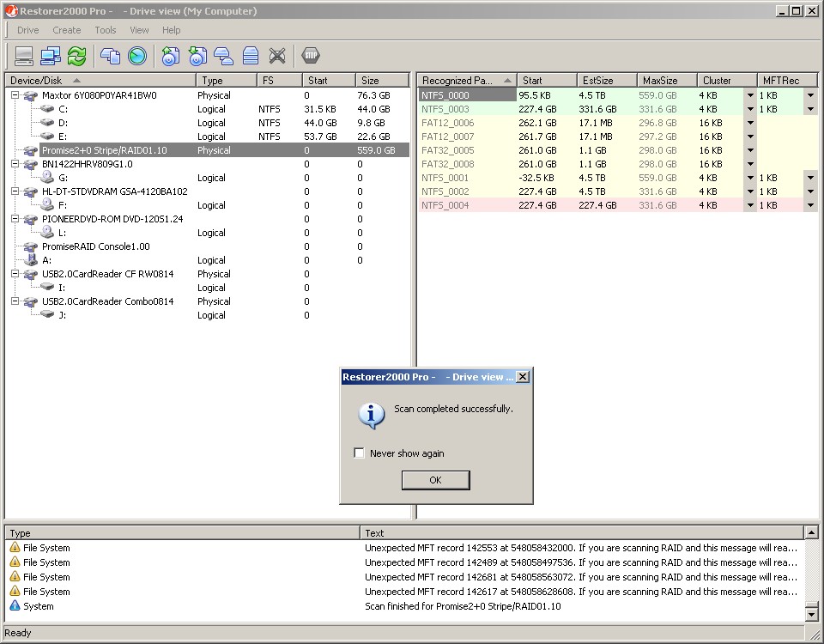824x644 pixels.
Task: Open the Create menu
Action: [67, 30]
